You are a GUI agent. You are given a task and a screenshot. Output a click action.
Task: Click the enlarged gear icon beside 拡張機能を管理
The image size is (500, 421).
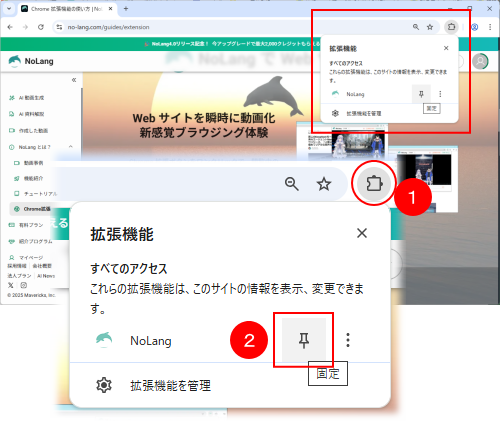[104, 385]
